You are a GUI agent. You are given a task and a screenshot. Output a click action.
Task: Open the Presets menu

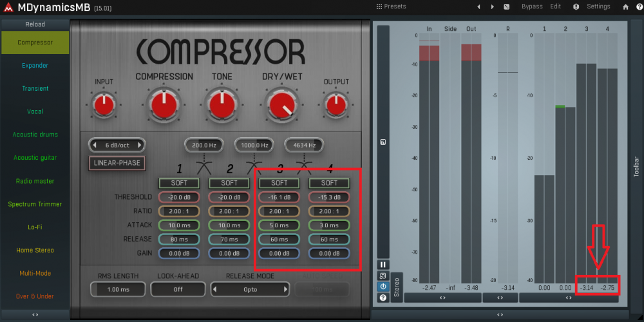click(x=391, y=6)
